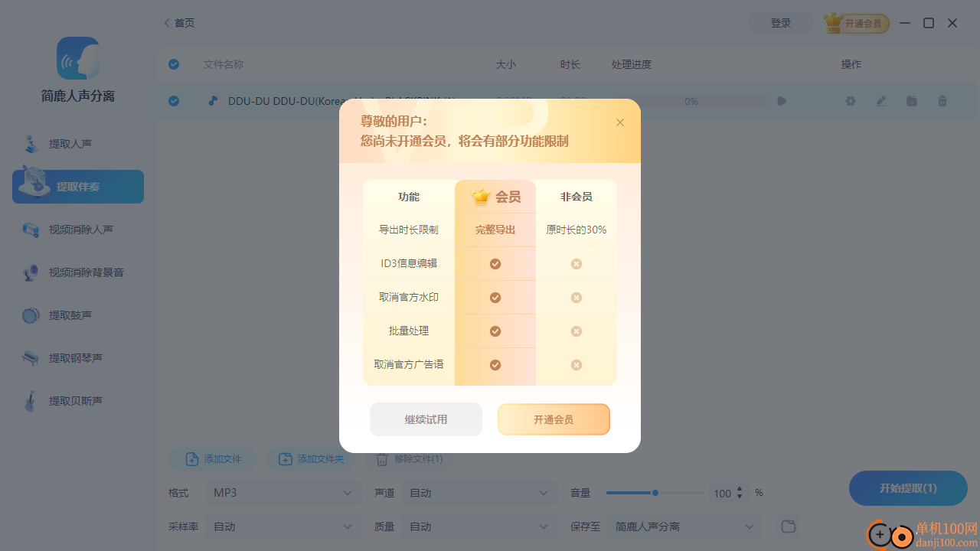Open the 声道 dropdown

(479, 493)
